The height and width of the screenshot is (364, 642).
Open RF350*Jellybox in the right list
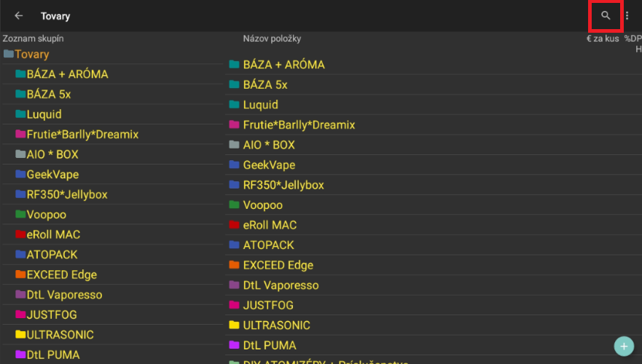click(283, 185)
